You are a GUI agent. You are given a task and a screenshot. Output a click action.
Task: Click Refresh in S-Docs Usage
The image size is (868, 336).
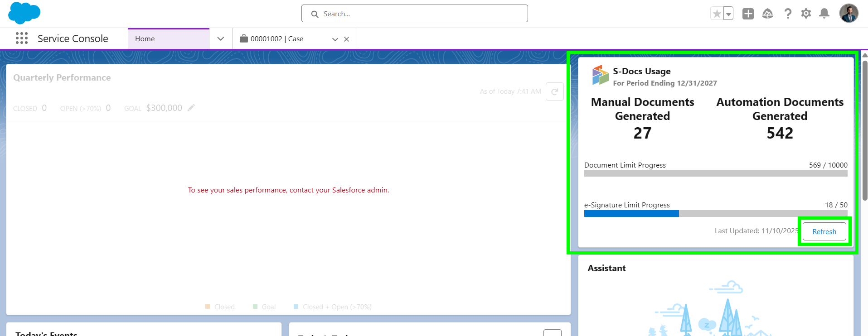[x=824, y=231]
